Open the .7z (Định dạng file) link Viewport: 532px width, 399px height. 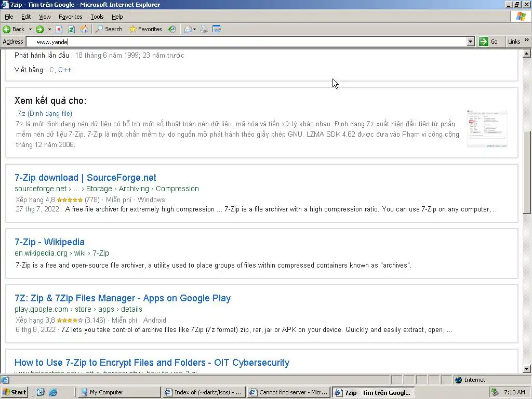pyautogui.click(x=44, y=114)
